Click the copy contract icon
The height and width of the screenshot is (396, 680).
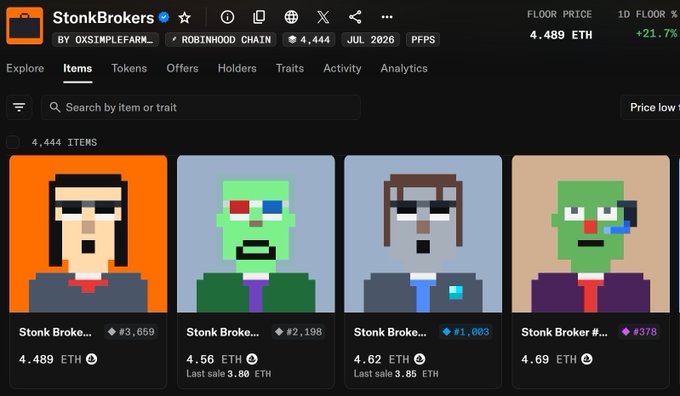259,17
